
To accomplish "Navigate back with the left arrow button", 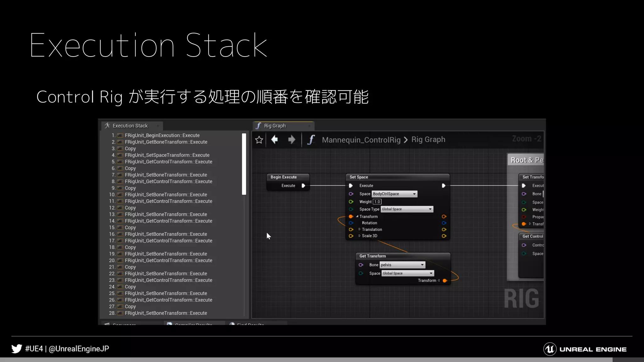I will pyautogui.click(x=275, y=140).
